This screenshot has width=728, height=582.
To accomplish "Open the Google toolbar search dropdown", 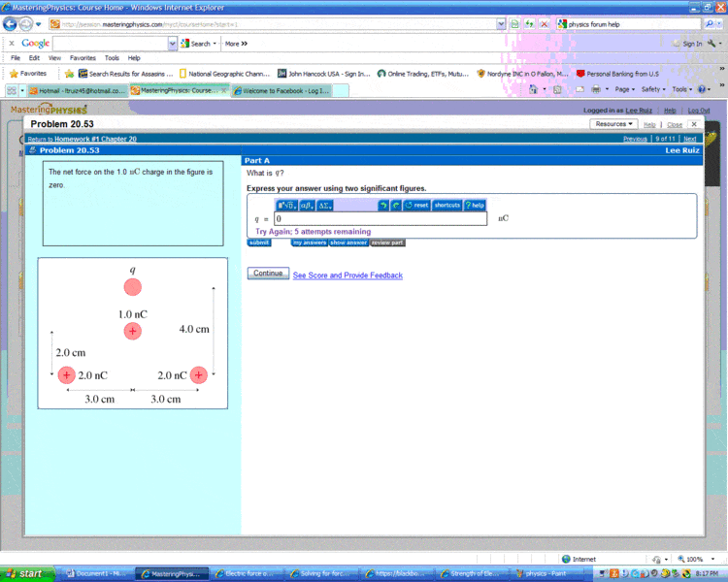I will [173, 44].
